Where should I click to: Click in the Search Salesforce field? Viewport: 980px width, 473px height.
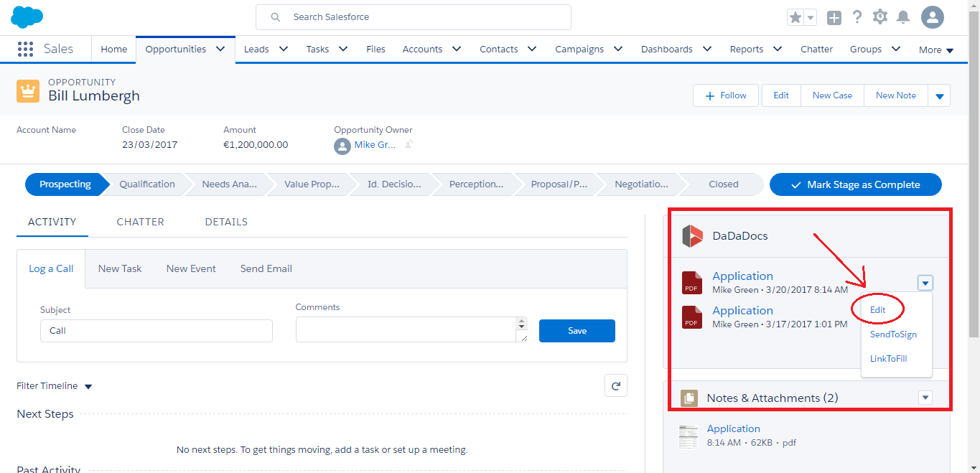click(414, 17)
